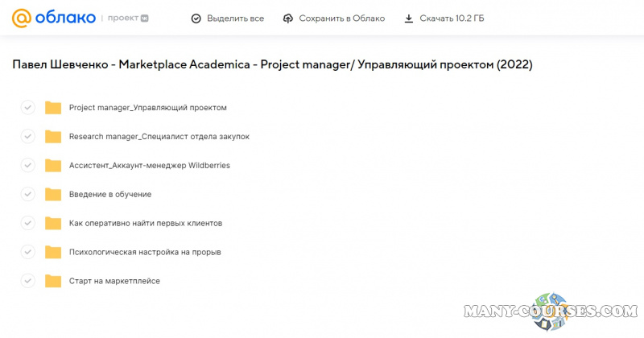Screen dimensions: 644x338
Task: Select the Research manager folder checkbox
Action: (x=27, y=137)
